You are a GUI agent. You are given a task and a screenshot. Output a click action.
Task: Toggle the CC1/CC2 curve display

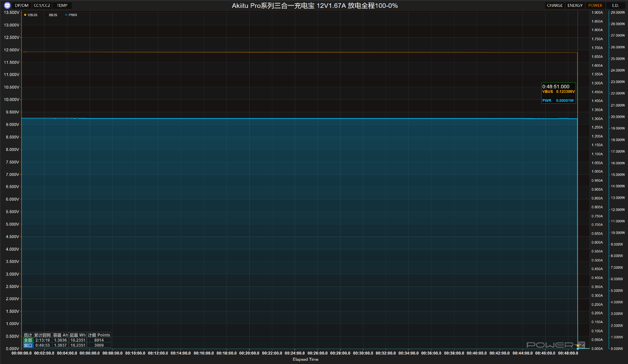point(42,6)
